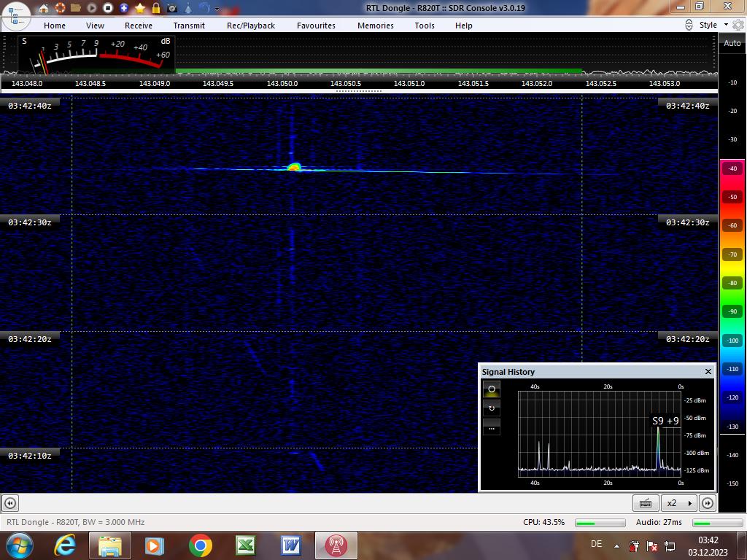Launch Internet Explorer from the taskbar

pyautogui.click(x=65, y=545)
